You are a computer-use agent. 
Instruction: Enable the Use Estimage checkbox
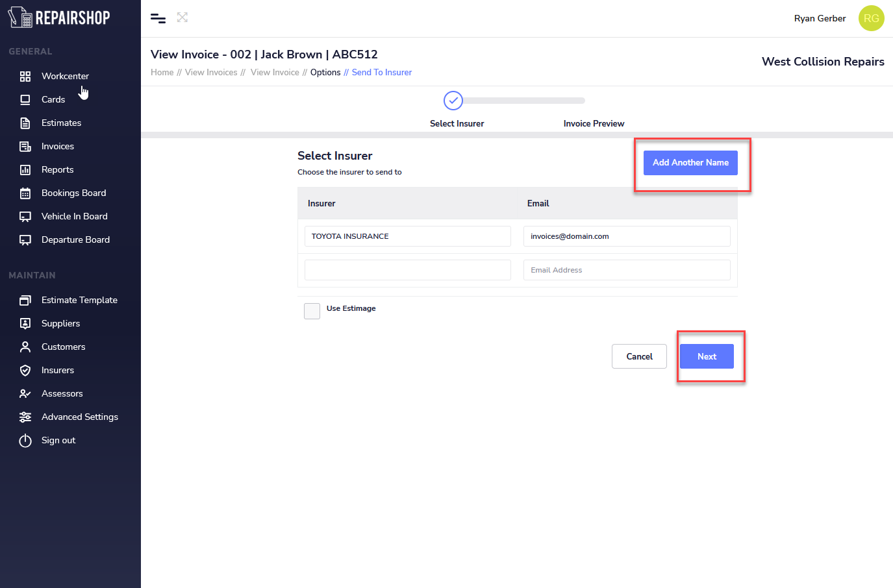(x=312, y=311)
